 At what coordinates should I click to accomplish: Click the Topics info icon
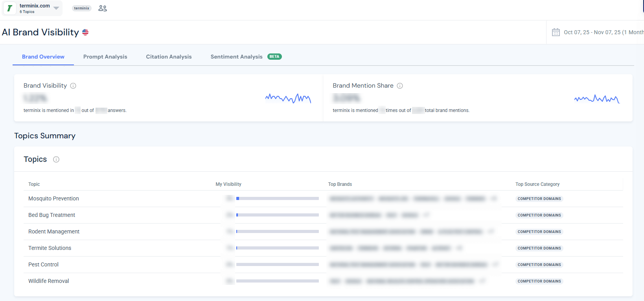56,159
